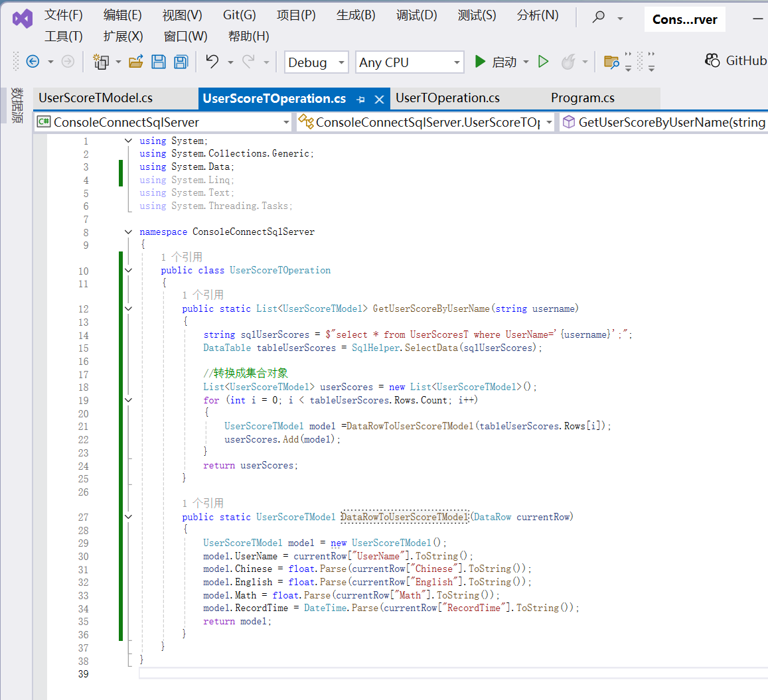768x700 pixels.
Task: Open the 文件 menu
Action: point(63,14)
